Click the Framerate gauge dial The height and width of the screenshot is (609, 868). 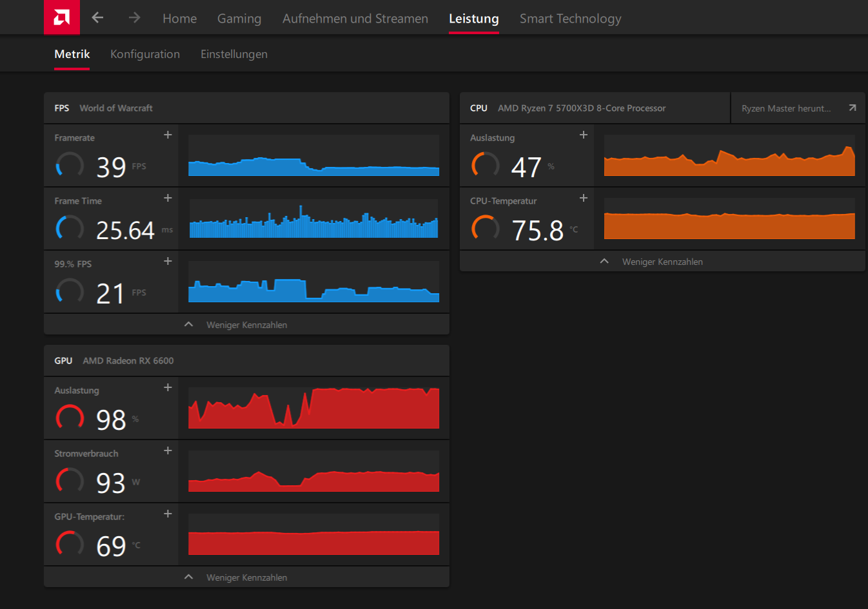[x=70, y=166]
